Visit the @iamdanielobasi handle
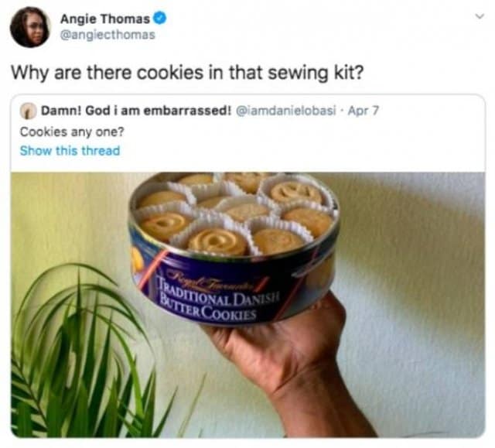Screen dimensions: 495x448 [286, 111]
